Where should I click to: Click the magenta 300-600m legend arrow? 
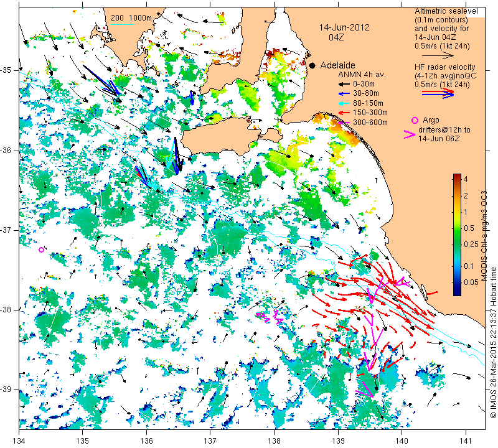click(344, 122)
